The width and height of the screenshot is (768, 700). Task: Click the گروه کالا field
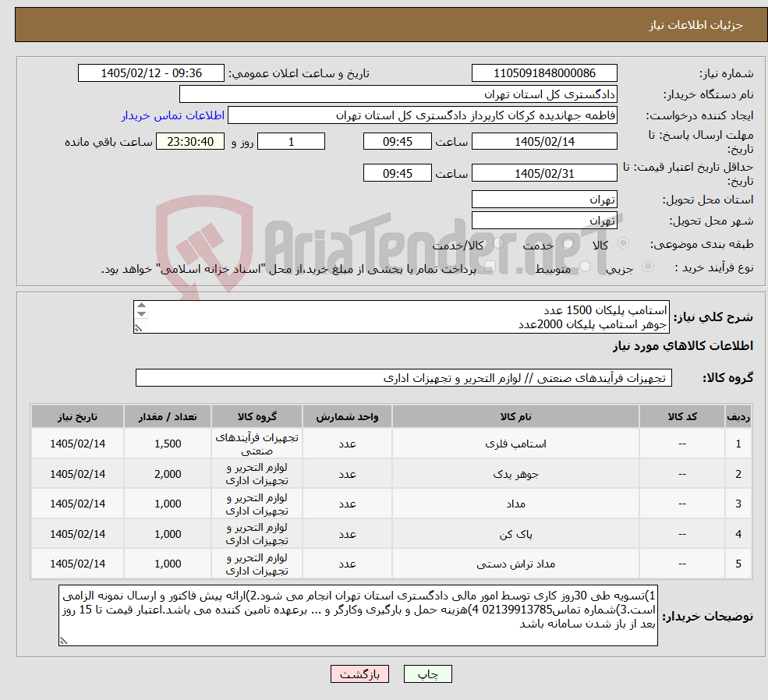(x=404, y=378)
